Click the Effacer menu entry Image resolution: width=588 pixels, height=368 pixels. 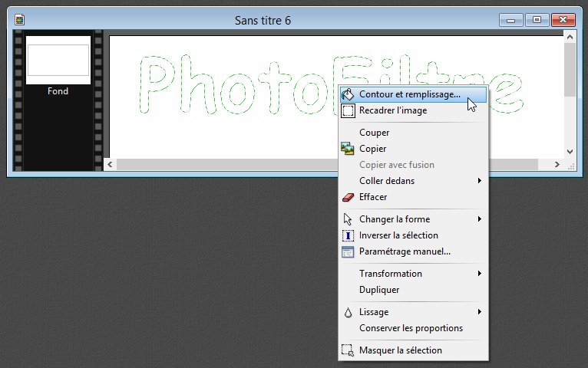coord(413,197)
